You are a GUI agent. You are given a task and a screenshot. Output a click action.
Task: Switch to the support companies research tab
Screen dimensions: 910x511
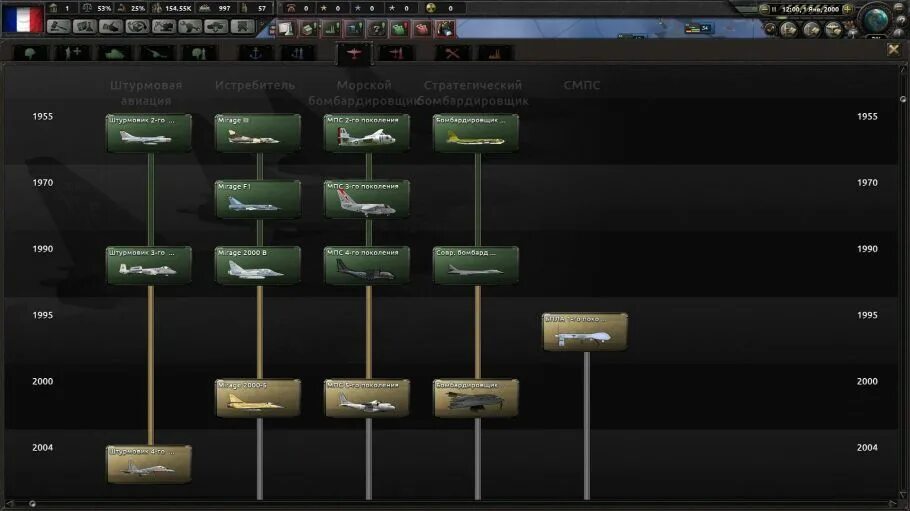pyautogui.click(x=73, y=53)
